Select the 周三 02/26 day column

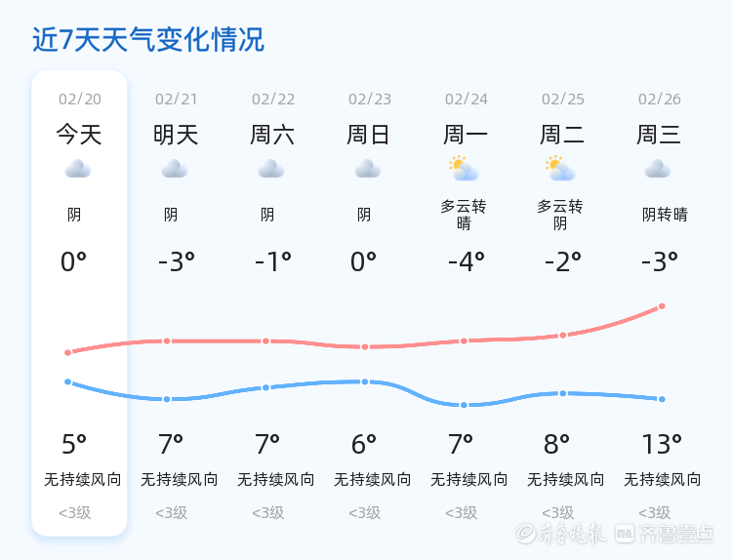pos(660,303)
